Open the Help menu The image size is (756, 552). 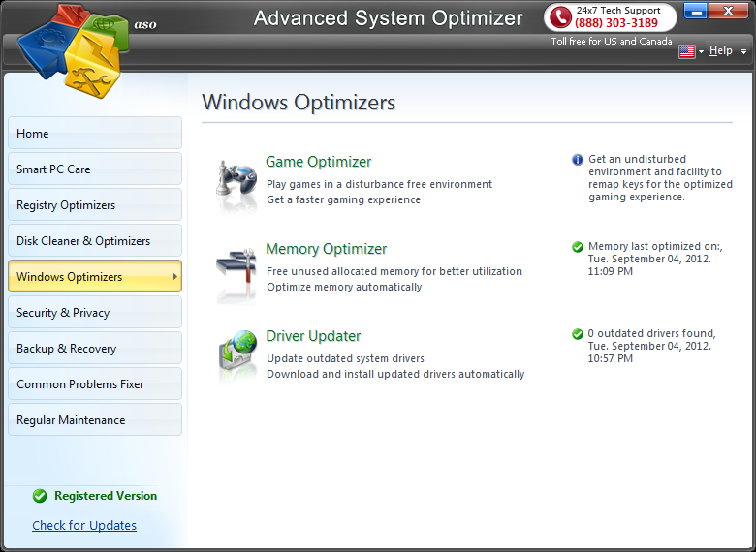pyautogui.click(x=720, y=50)
